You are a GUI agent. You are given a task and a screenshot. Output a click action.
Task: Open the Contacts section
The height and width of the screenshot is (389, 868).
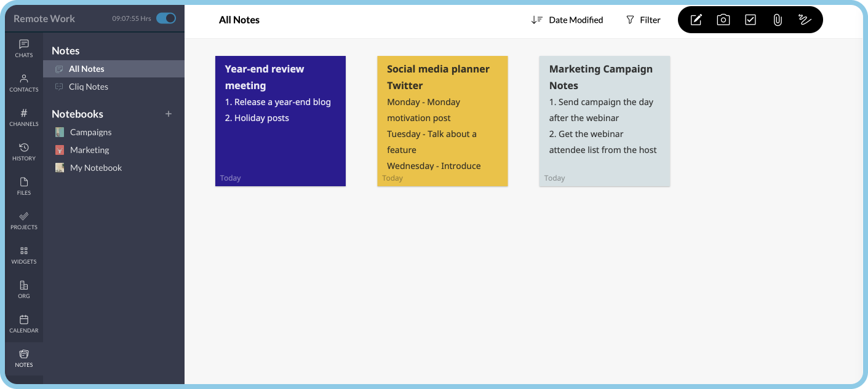tap(24, 83)
